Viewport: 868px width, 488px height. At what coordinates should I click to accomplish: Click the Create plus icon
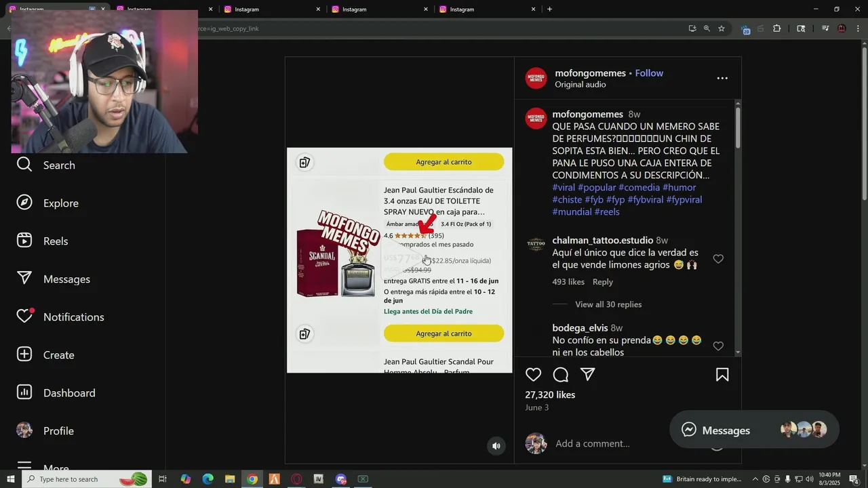pos(24,354)
